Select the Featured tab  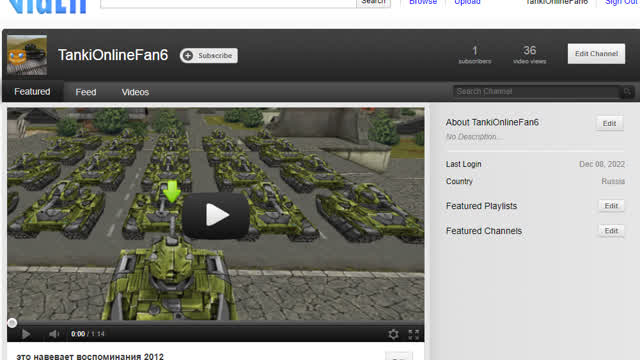[x=32, y=92]
